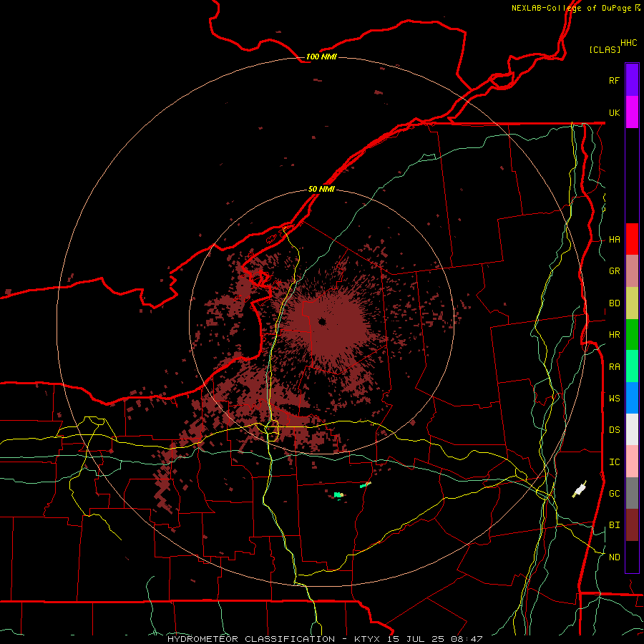Click the GR pink-brown legend swatch
This screenshot has height=644, width=644.
(x=632, y=271)
